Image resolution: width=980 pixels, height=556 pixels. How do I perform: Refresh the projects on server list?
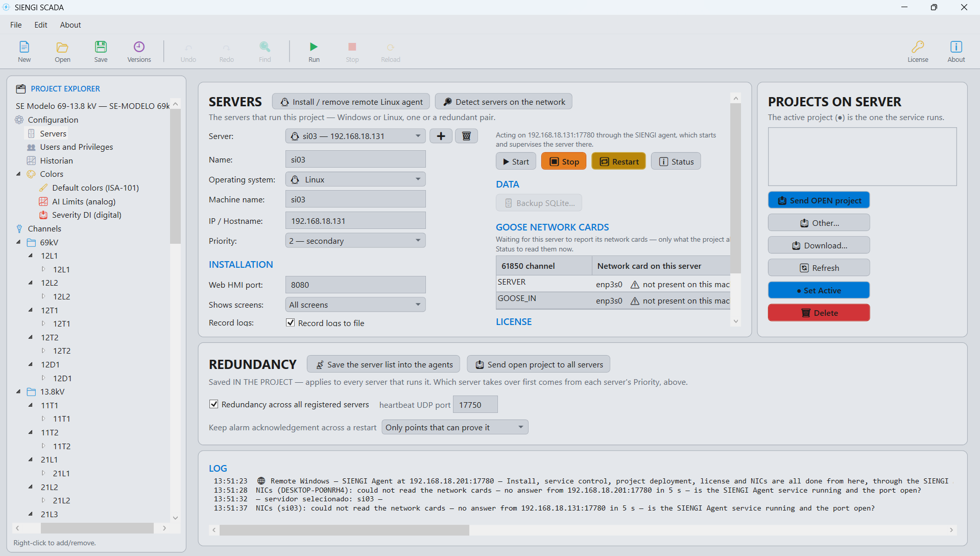pos(819,268)
